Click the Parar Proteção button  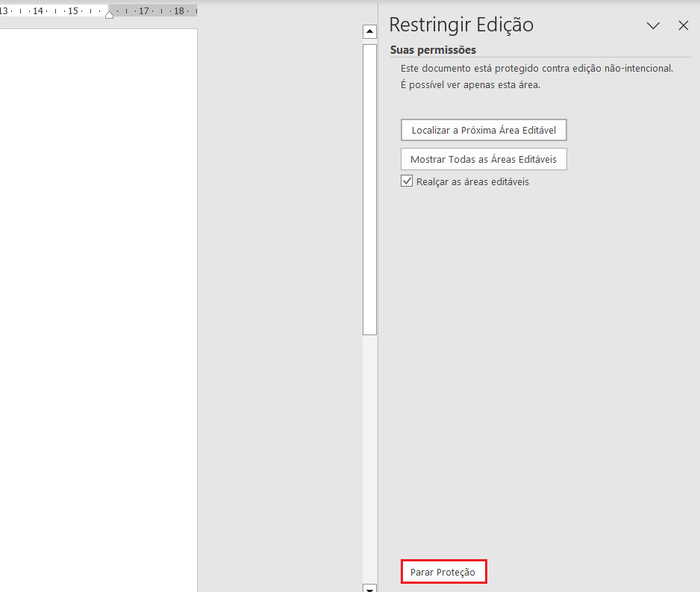pyautogui.click(x=443, y=572)
